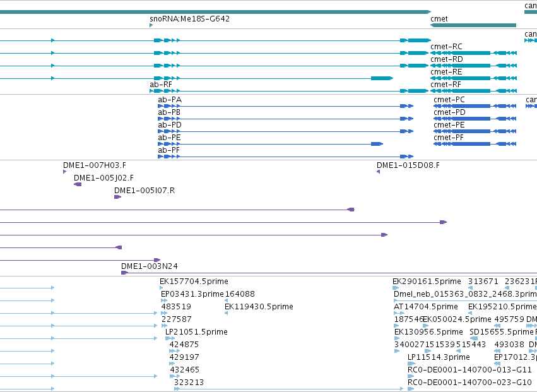The height and width of the screenshot is (392, 537).
Task: Click the 483519 feature label
Action: coord(176,307)
